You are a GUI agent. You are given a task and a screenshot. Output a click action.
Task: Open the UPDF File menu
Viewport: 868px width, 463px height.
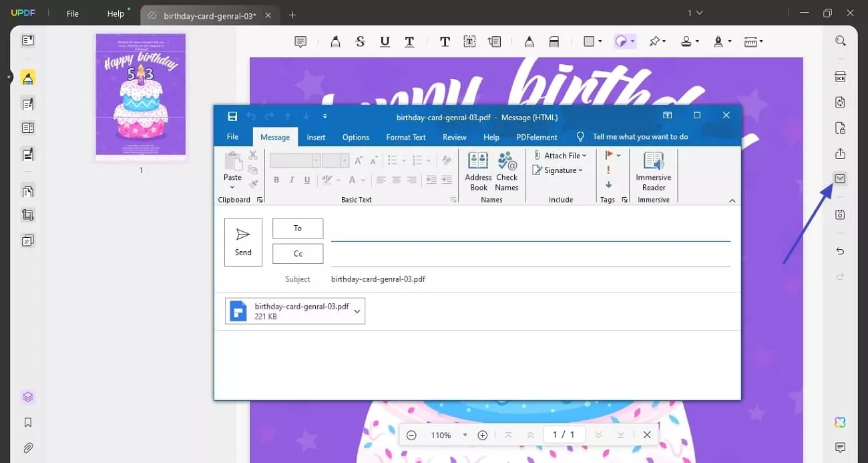(72, 13)
